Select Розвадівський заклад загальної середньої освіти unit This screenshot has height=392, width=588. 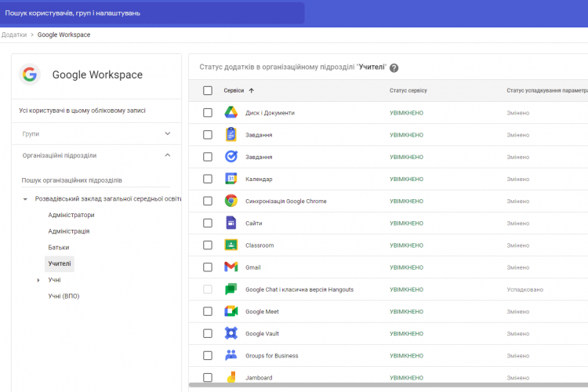[108, 199]
